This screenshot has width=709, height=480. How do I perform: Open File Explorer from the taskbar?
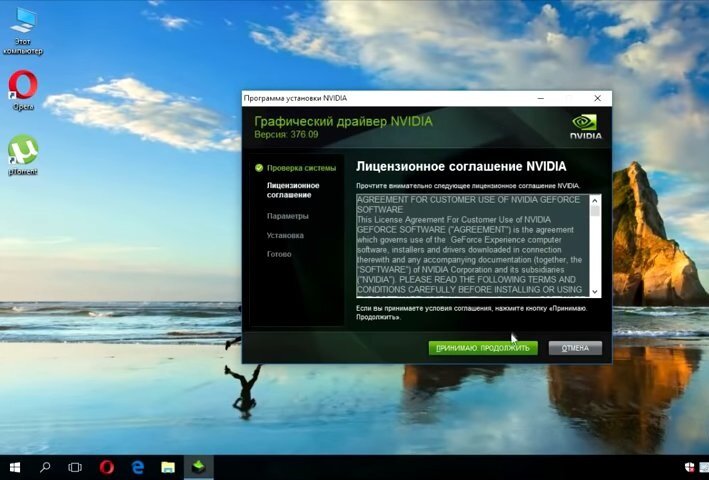point(168,467)
